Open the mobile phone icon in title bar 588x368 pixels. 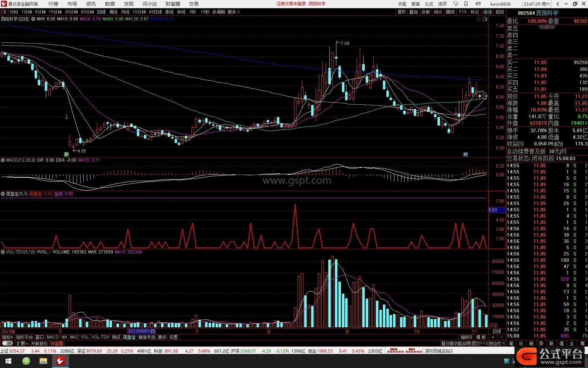point(466,4)
